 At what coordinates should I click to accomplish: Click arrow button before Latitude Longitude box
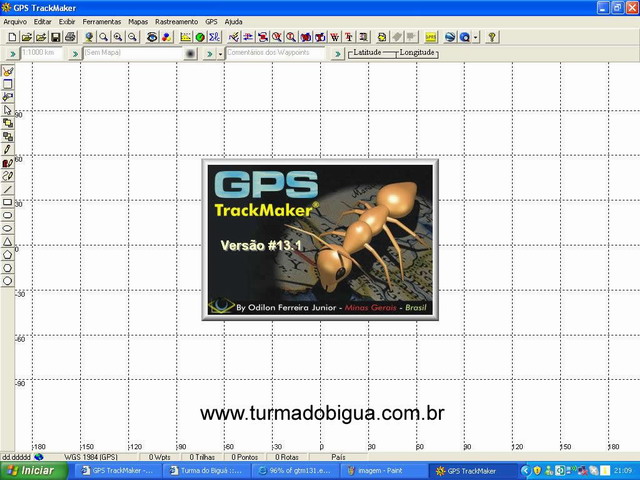(338, 53)
